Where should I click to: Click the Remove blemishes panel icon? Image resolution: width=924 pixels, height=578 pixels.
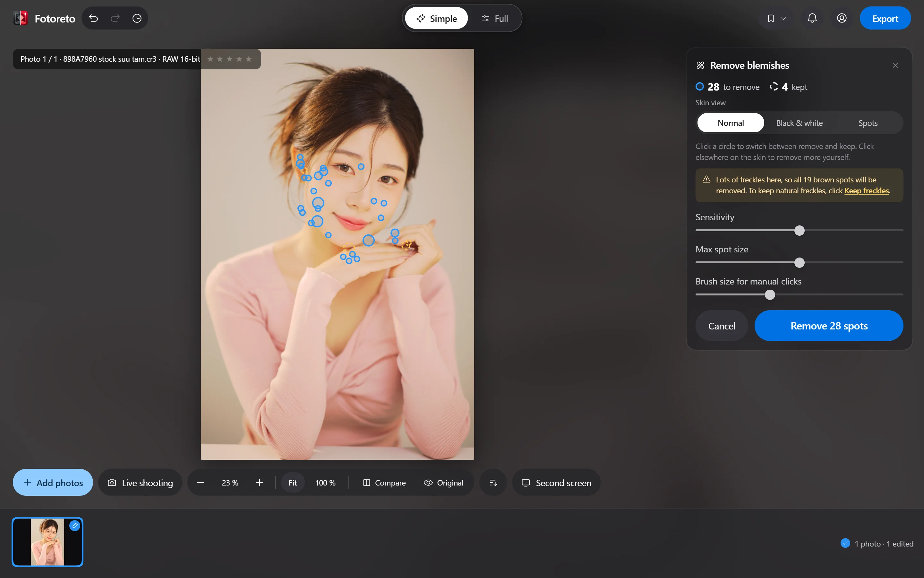pyautogui.click(x=700, y=66)
